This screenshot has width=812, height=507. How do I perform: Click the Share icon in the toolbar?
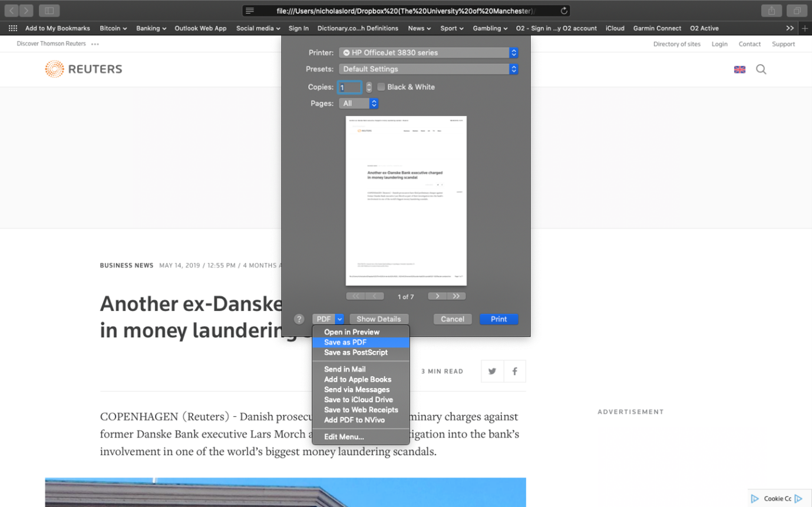(771, 11)
